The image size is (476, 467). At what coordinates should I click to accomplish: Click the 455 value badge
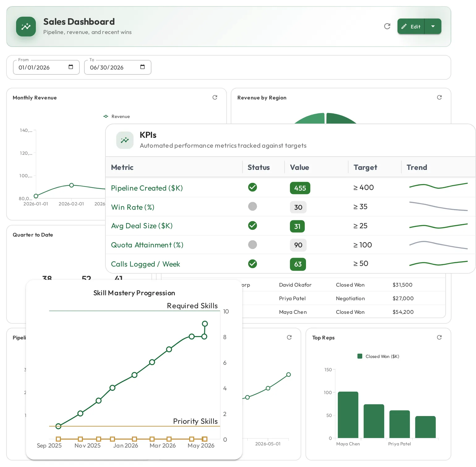(x=300, y=188)
